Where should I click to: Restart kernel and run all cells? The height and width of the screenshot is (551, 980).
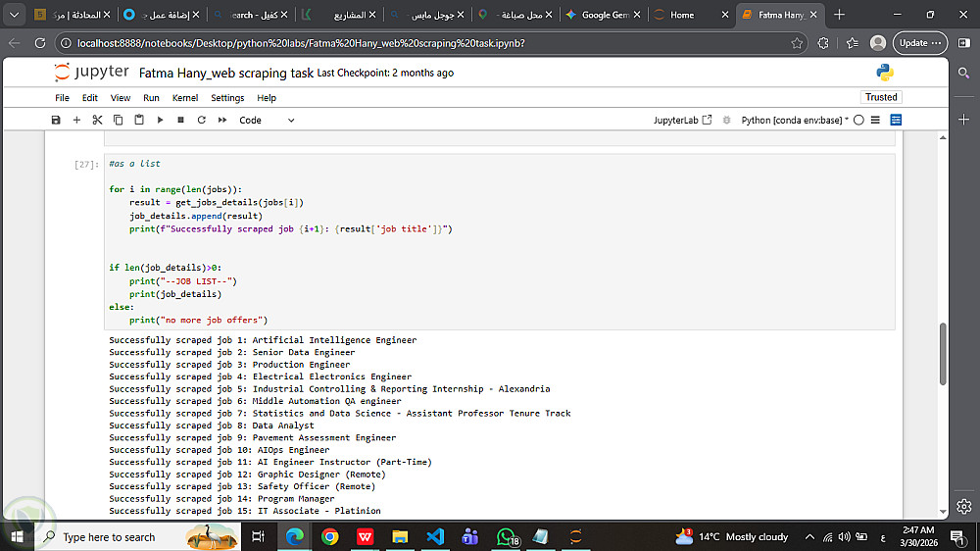coord(221,120)
